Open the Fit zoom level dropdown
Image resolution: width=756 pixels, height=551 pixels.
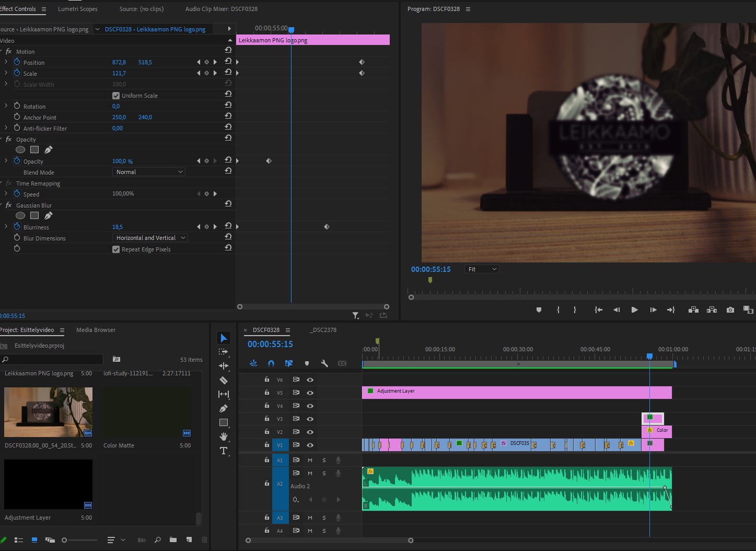(x=482, y=269)
